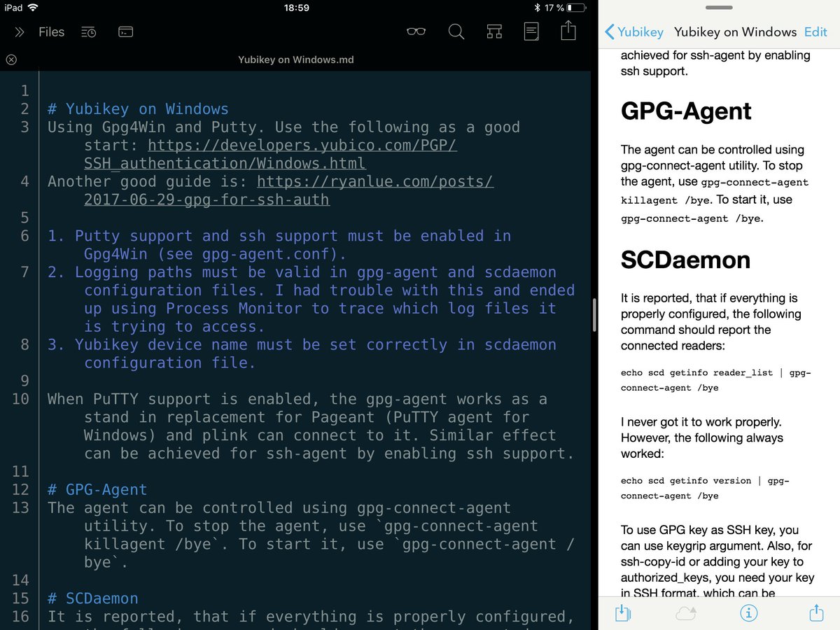Tap the info icon in the bottom toolbar
The height and width of the screenshot is (630, 840).
(x=748, y=612)
